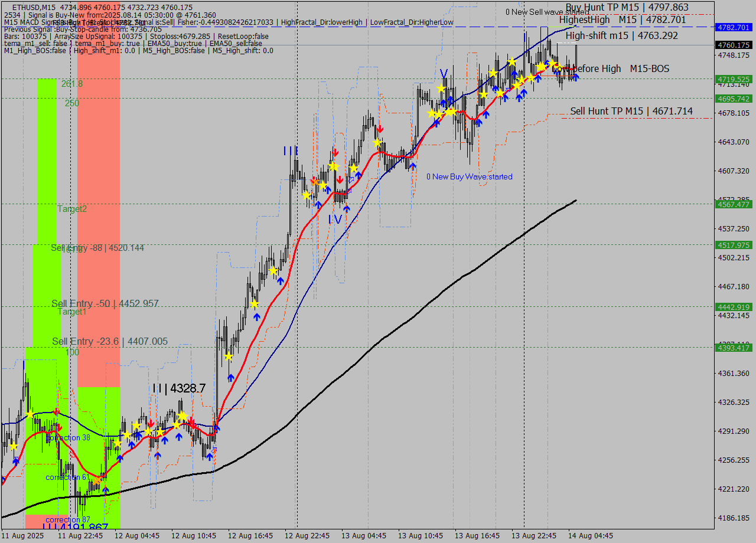Select the II | 4328.7 wave label
756x543 pixels.
click(x=179, y=388)
